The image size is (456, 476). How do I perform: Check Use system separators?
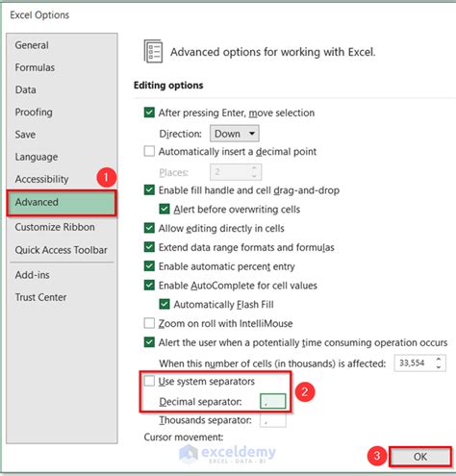(149, 381)
